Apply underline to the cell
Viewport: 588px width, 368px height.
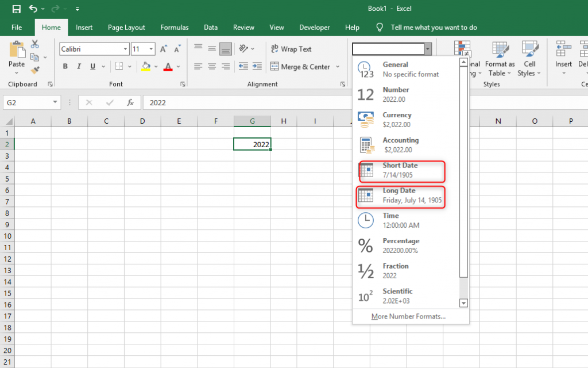92,67
